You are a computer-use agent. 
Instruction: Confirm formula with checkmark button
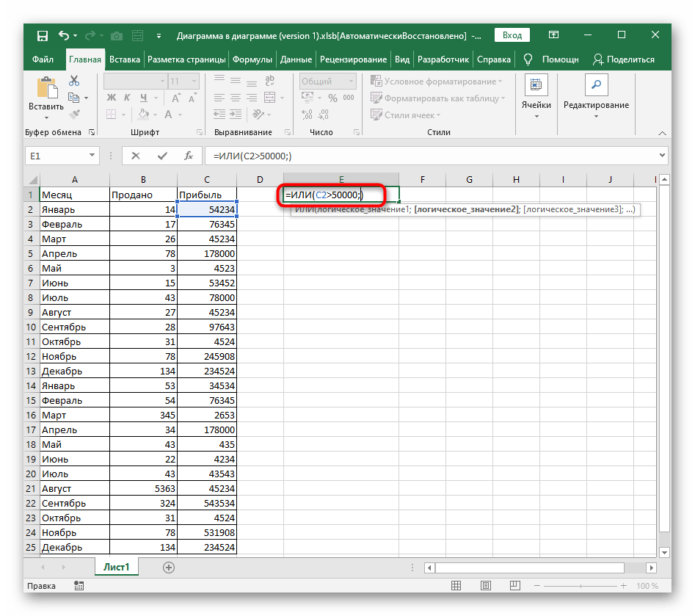click(162, 156)
